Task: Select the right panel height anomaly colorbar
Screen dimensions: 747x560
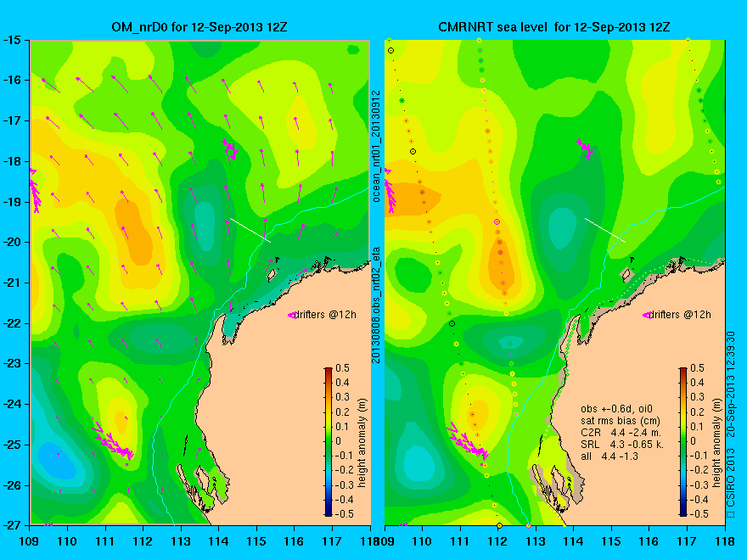Action: (683, 441)
